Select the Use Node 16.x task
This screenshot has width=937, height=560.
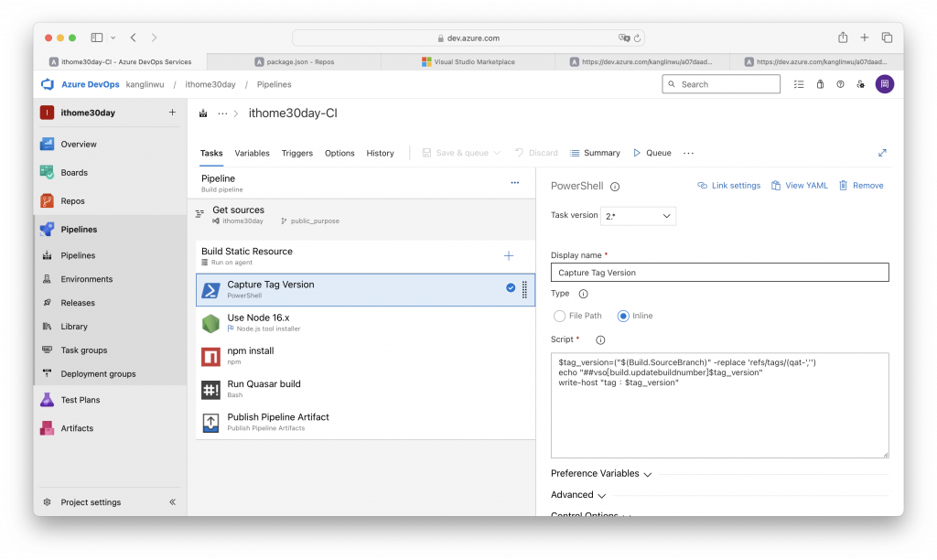(x=365, y=323)
